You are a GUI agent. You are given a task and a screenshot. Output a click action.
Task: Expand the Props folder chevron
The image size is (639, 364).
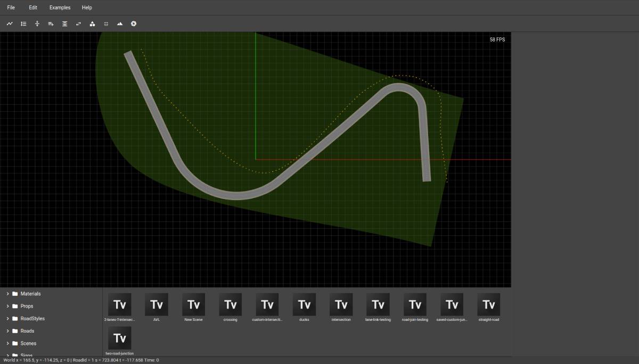[x=7, y=306]
